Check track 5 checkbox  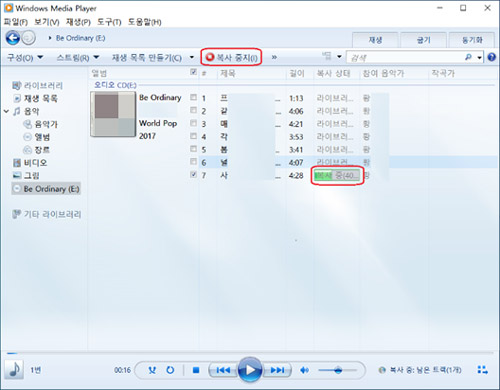pos(193,148)
